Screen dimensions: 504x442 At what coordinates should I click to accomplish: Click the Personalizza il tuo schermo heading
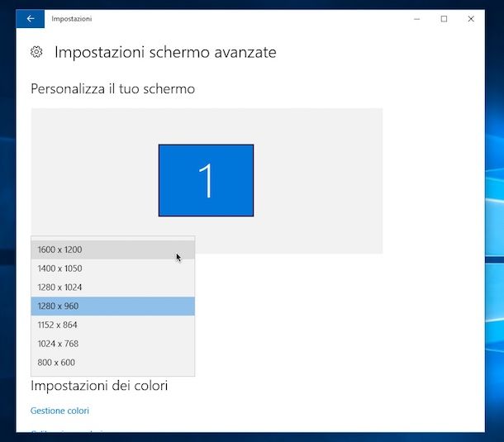pyautogui.click(x=112, y=88)
